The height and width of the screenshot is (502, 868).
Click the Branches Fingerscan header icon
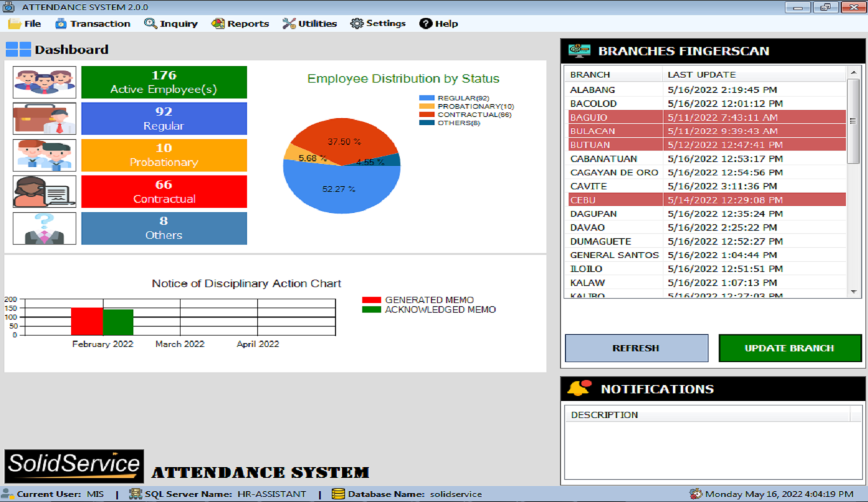[579, 51]
